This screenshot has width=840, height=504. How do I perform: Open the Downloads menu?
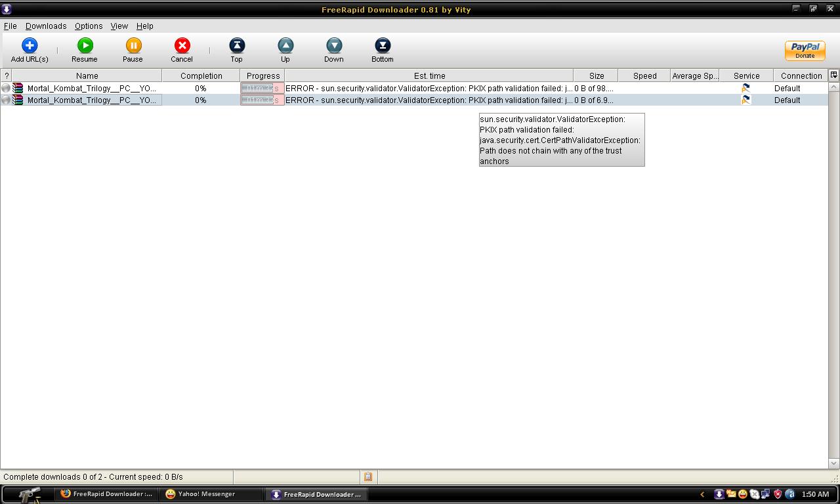[x=46, y=26]
